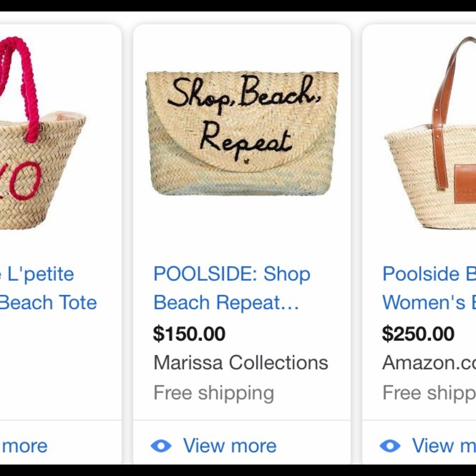Click Free shipping on the Amazon card
This screenshot has height=476, width=476.
[424, 392]
